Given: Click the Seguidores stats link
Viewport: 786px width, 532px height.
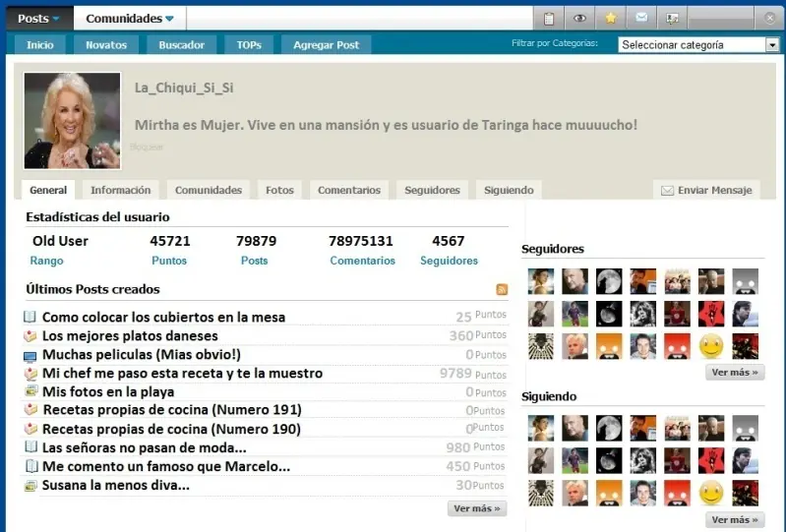Looking at the screenshot, I should click(450, 261).
